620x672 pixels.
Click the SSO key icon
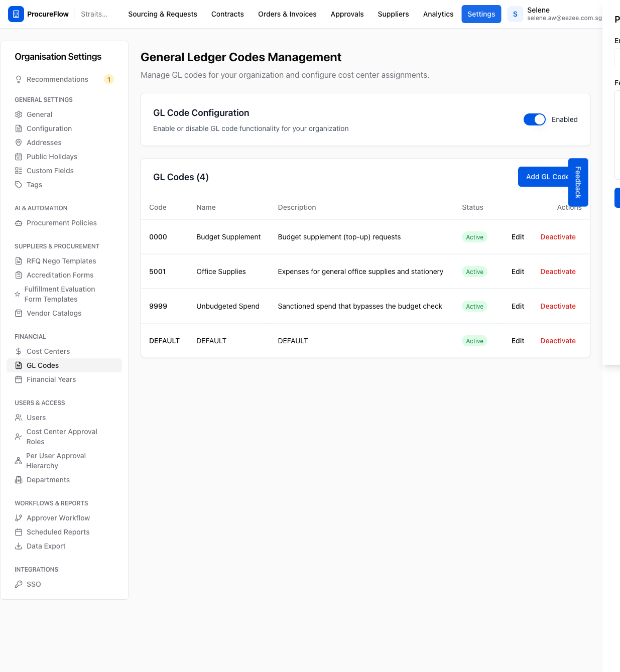(19, 584)
